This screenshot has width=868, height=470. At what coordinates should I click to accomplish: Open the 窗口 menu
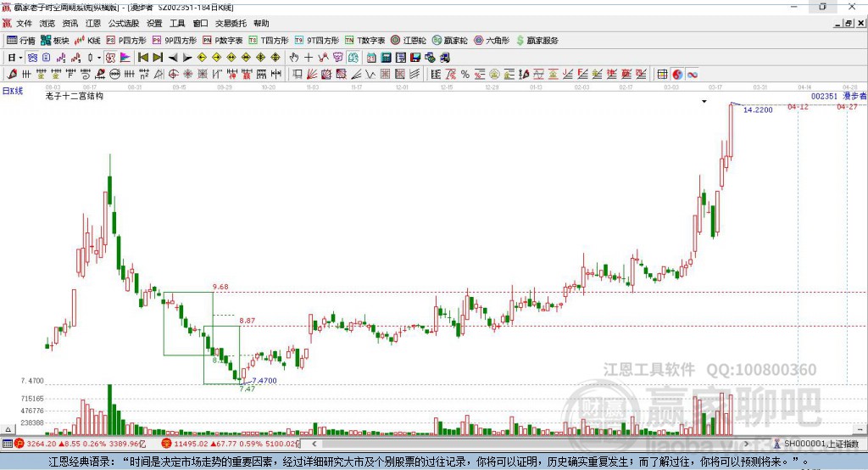[200, 23]
